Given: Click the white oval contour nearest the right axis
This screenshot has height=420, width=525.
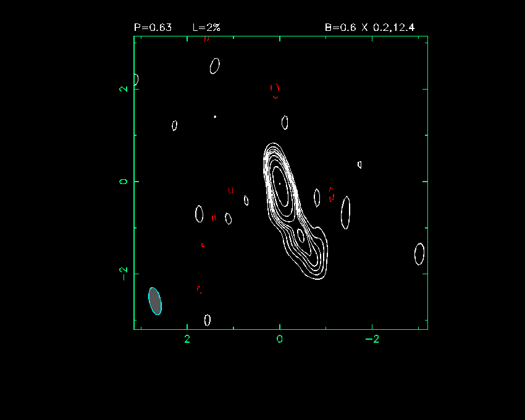Looking at the screenshot, I should click(x=419, y=254).
